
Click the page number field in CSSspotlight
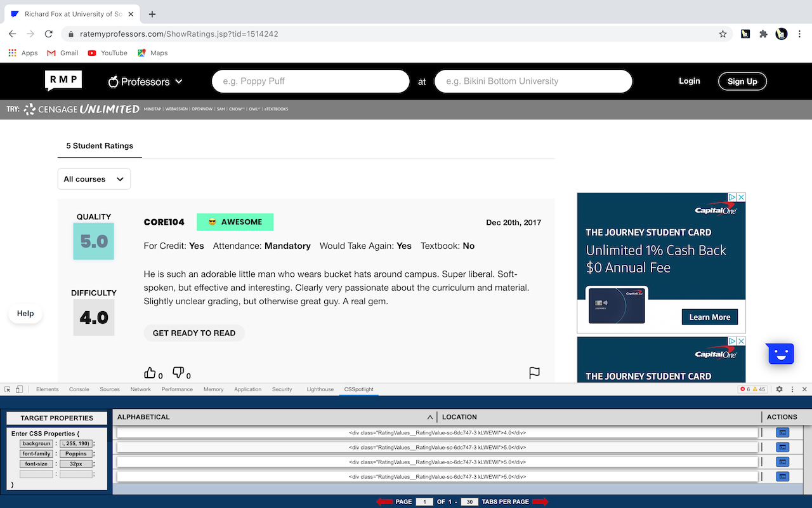pyautogui.click(x=424, y=502)
